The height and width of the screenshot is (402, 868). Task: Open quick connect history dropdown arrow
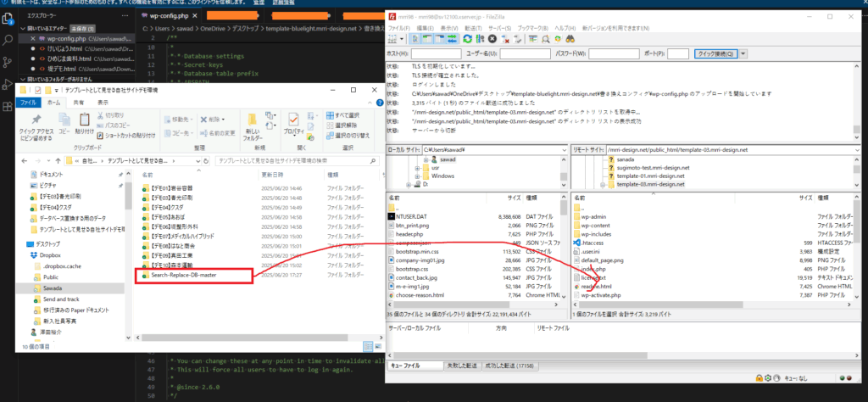pyautogui.click(x=743, y=53)
